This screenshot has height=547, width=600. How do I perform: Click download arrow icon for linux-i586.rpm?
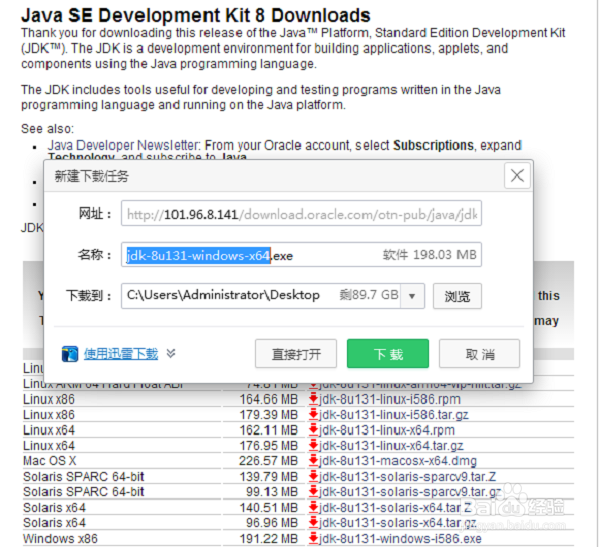(x=313, y=399)
